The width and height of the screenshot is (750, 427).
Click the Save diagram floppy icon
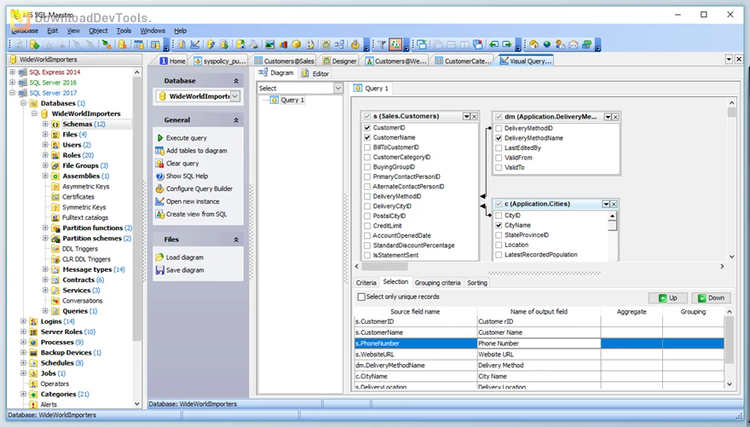tap(160, 270)
